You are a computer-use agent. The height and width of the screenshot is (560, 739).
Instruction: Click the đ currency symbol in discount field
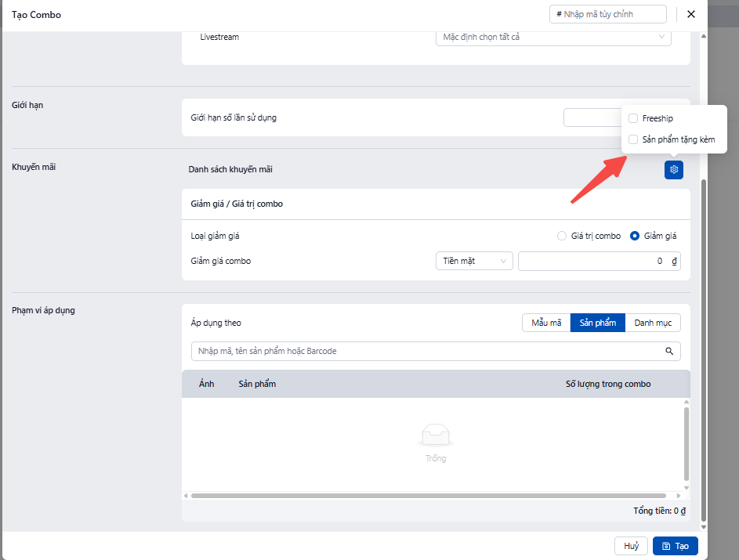click(x=674, y=262)
